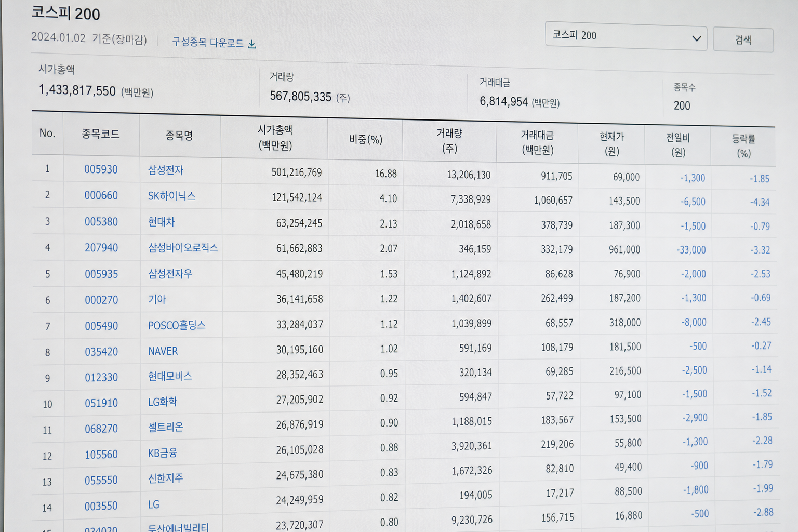Click the 거래량 (주) column header
The width and height of the screenshot is (798, 532).
point(449,141)
